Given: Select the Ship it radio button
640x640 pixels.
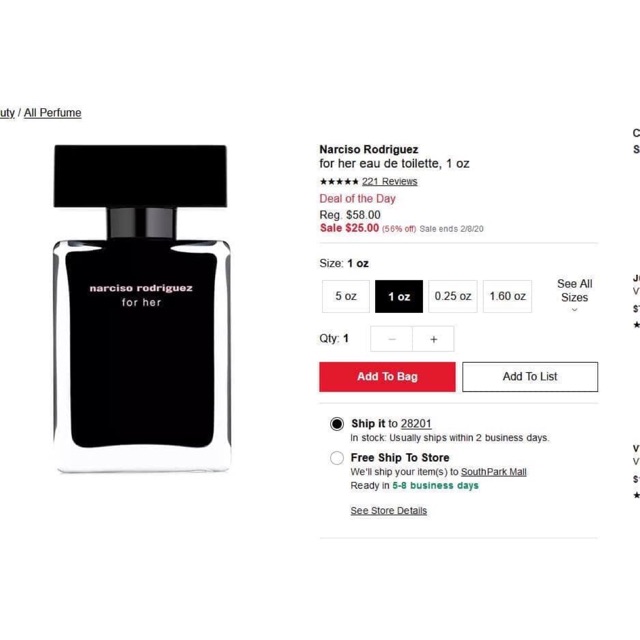Looking at the screenshot, I should (337, 424).
